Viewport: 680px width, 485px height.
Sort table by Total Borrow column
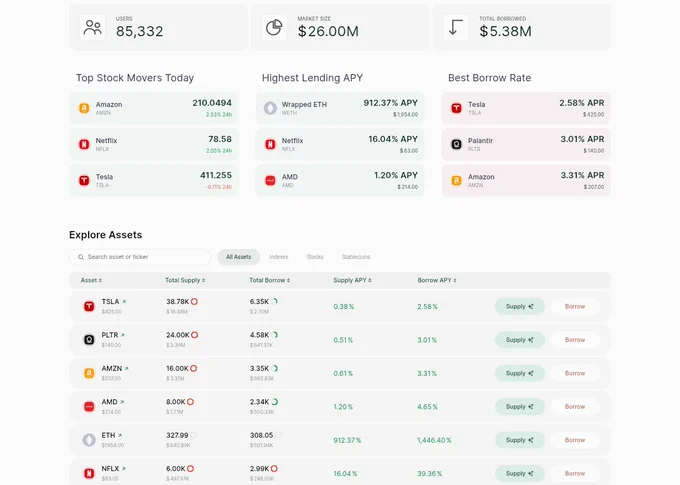(x=270, y=280)
